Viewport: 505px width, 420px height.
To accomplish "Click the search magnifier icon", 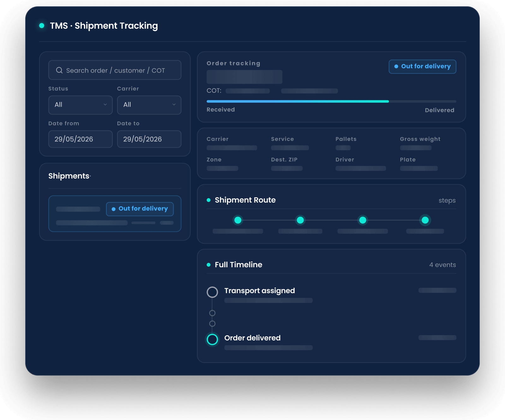I will [59, 70].
